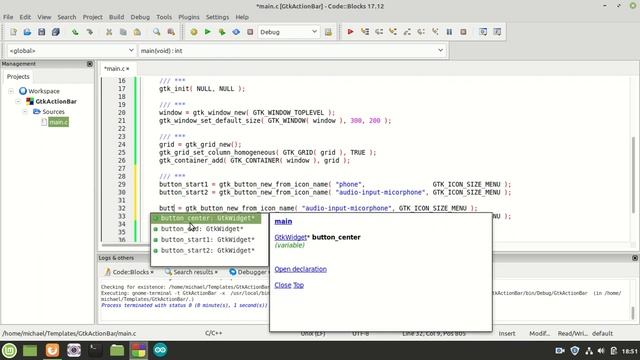
Task: Select button_center autocomplete suggestion
Action: point(207,218)
